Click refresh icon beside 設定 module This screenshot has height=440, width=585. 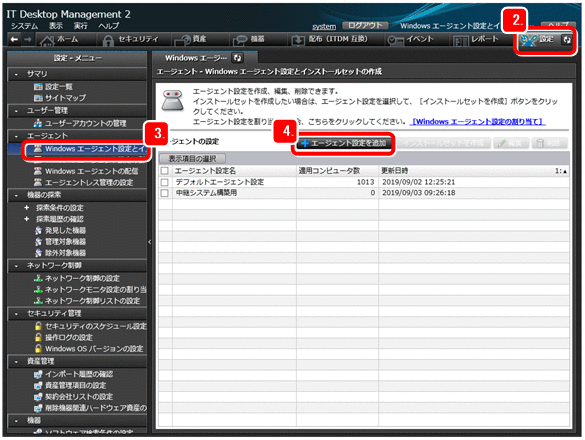tap(566, 40)
